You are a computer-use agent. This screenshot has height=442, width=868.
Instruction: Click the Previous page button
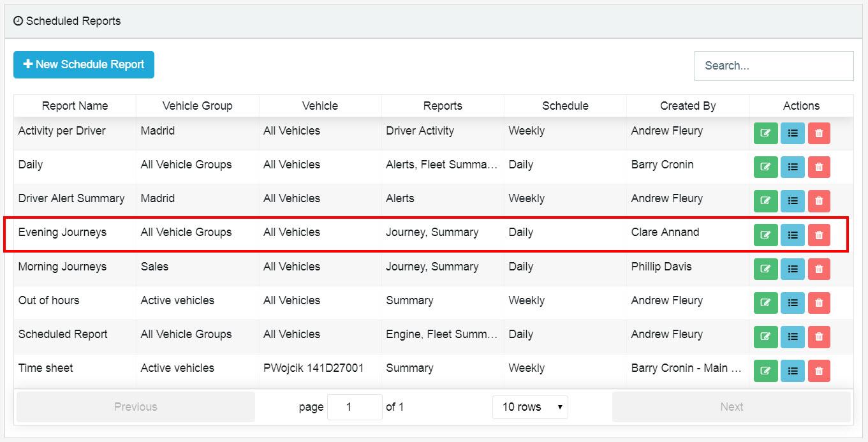pyautogui.click(x=135, y=407)
